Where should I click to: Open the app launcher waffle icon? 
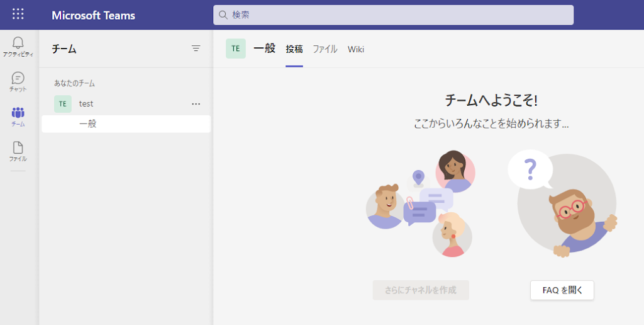pos(18,14)
